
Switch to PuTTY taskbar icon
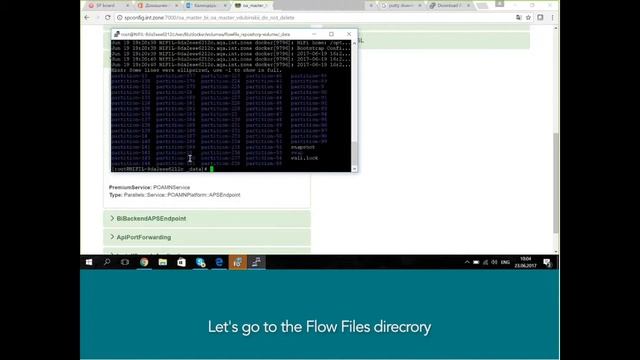point(256,262)
